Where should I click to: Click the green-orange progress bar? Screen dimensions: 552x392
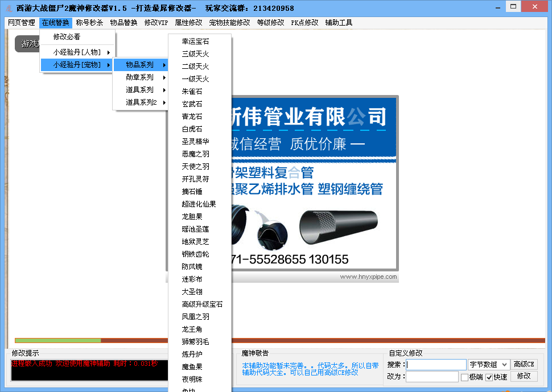click(x=279, y=340)
